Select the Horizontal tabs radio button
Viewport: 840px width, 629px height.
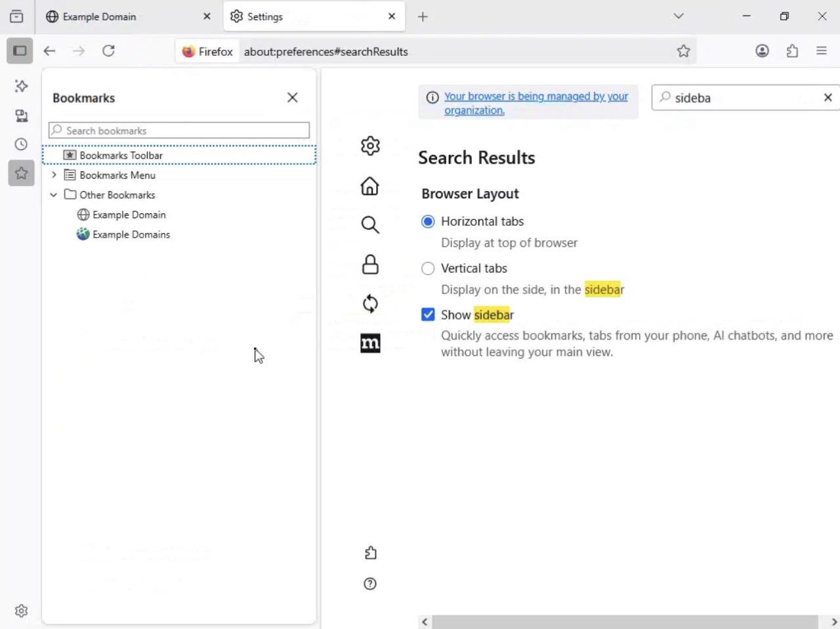coord(428,222)
